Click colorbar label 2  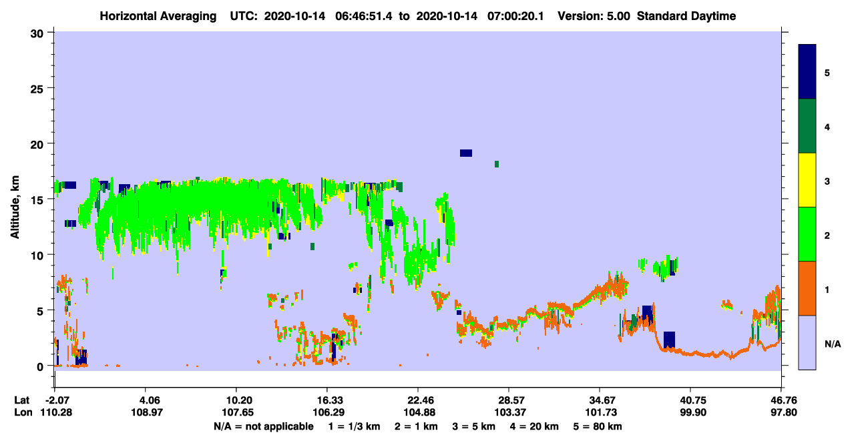click(x=827, y=236)
